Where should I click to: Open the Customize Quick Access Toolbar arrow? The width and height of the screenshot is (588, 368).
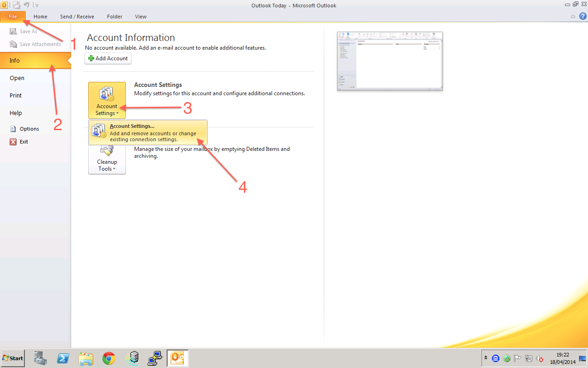[37, 6]
